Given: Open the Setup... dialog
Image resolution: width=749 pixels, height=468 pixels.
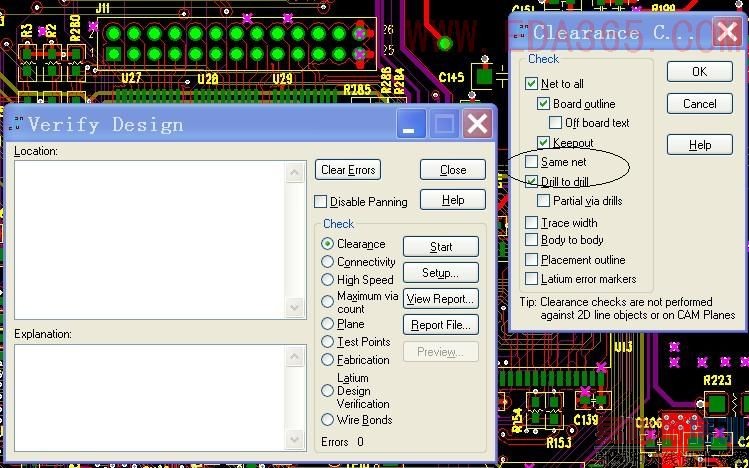Looking at the screenshot, I should (x=440, y=273).
